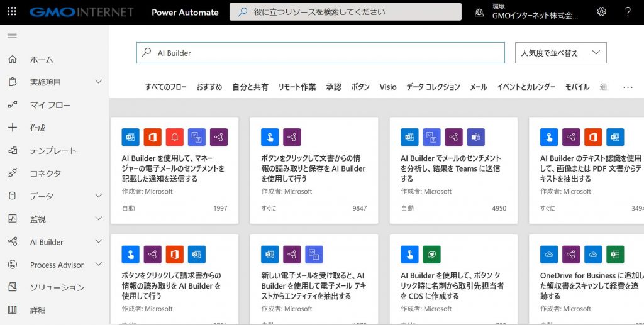
Task: Select the ボタン tab
Action: [x=360, y=87]
